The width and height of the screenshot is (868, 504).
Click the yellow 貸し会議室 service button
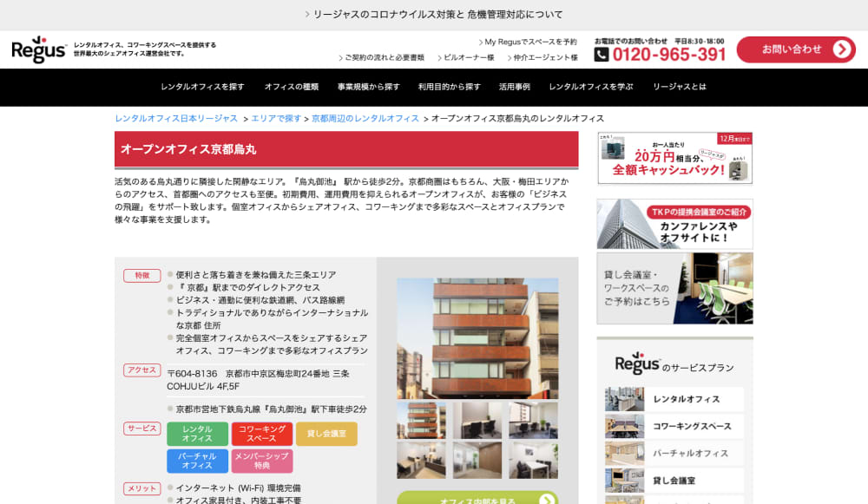click(326, 434)
